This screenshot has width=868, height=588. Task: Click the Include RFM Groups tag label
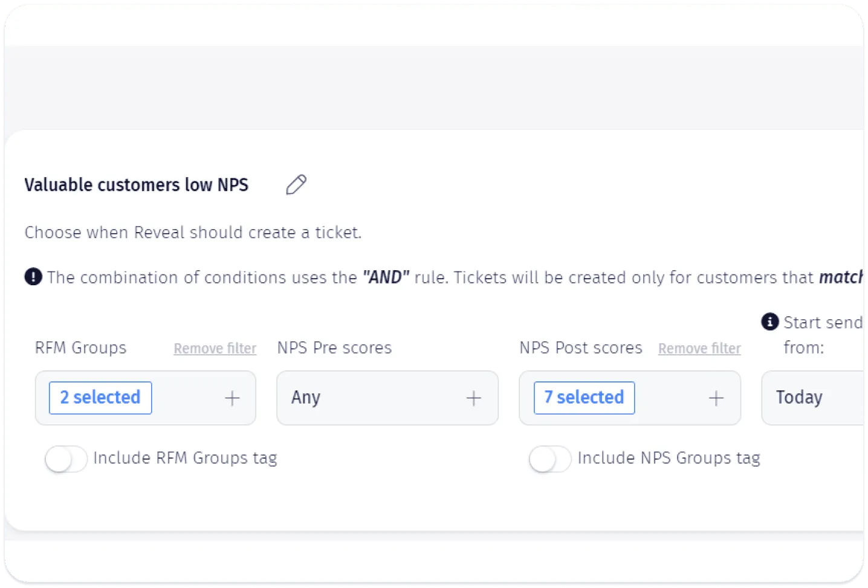pos(185,459)
